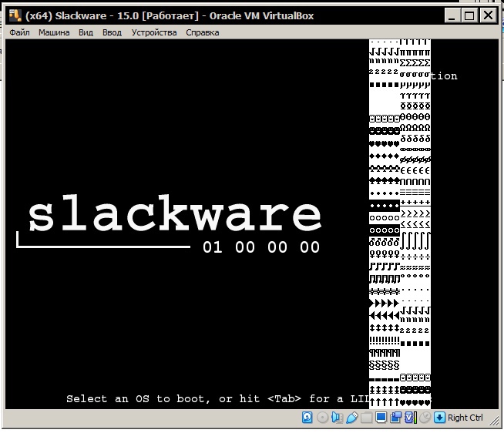
Task: Click the Right Ctrl host key label
Action: point(465,418)
